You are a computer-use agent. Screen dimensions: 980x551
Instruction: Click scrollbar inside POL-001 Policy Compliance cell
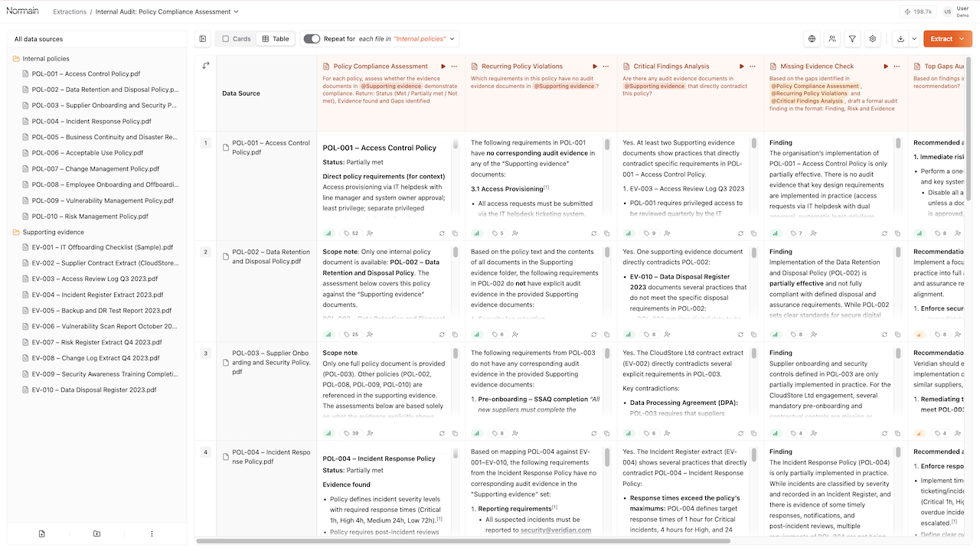click(x=456, y=144)
